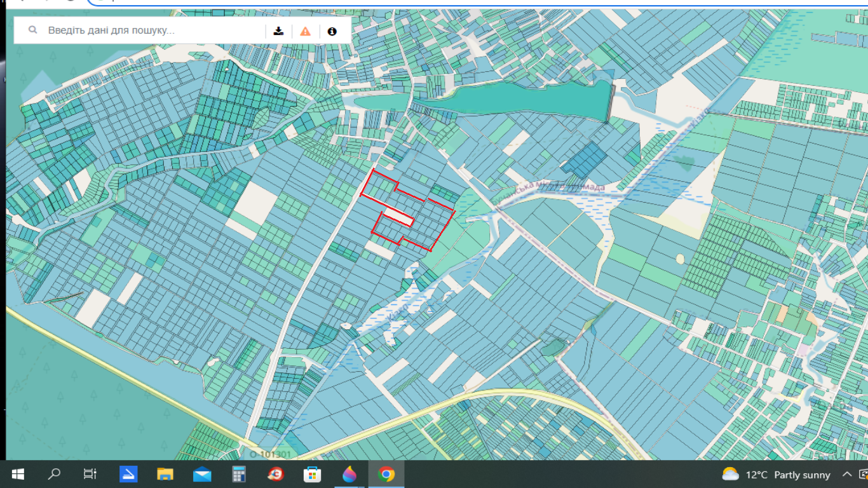Open taskbar search magnifier
The image size is (868, 488).
55,474
